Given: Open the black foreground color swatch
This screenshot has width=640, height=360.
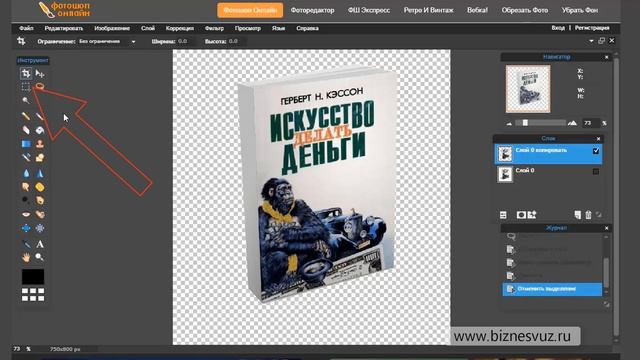Looking at the screenshot, I should [x=33, y=277].
